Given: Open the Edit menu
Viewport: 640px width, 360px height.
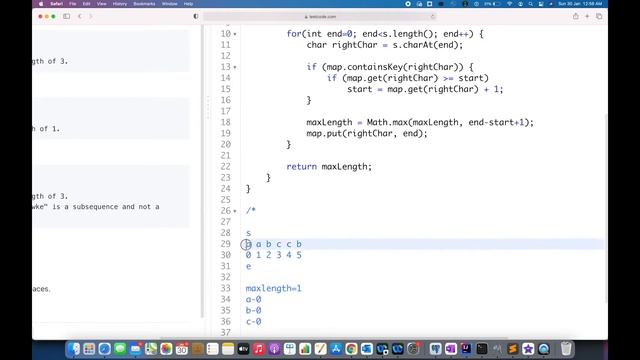Looking at the screenshot, I should click(87, 4).
